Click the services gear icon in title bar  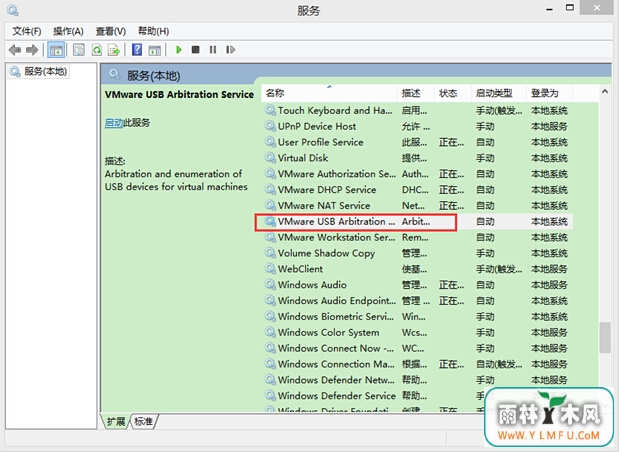tap(12, 10)
